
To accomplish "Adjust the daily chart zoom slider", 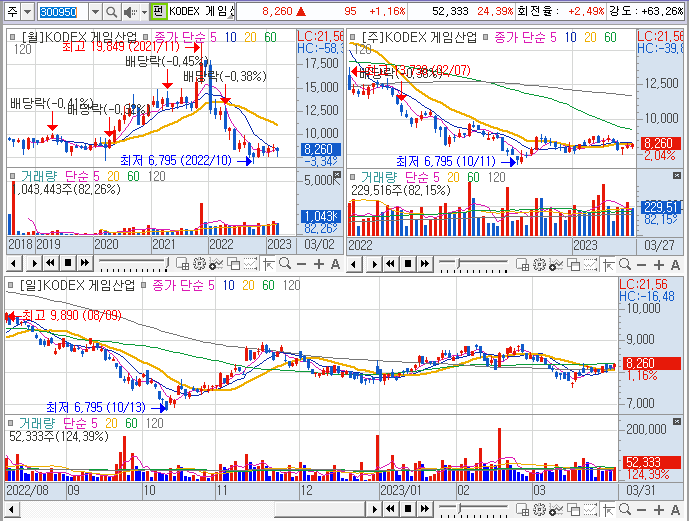I will coord(473,510).
